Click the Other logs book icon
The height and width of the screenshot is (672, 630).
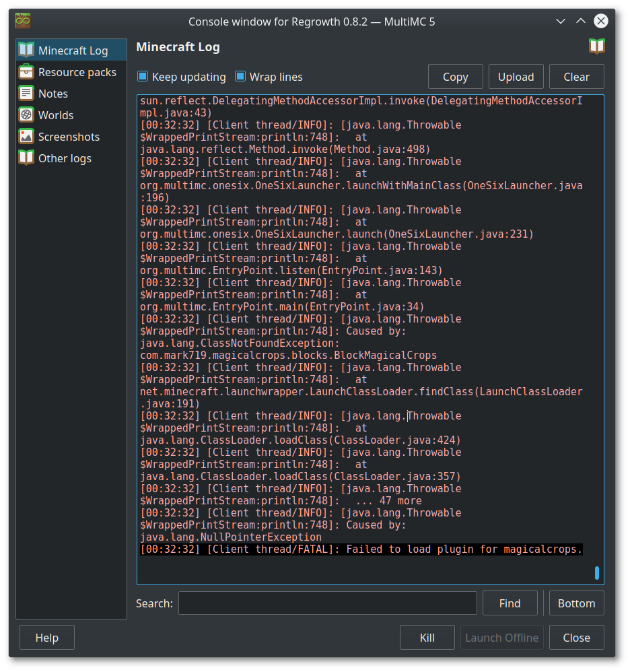pos(26,158)
